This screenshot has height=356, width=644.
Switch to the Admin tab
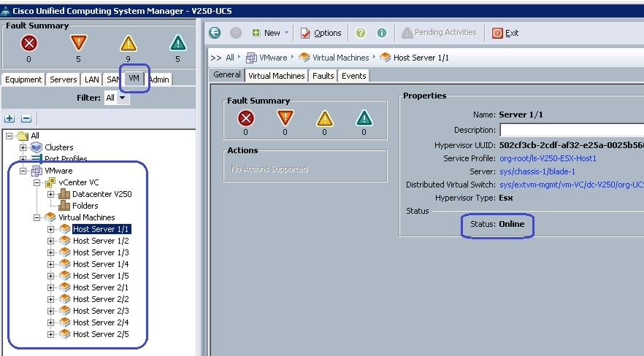[159, 80]
